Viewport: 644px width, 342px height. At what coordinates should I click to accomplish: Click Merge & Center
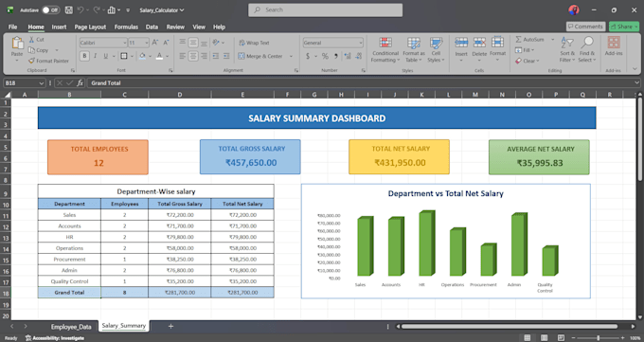[260, 56]
